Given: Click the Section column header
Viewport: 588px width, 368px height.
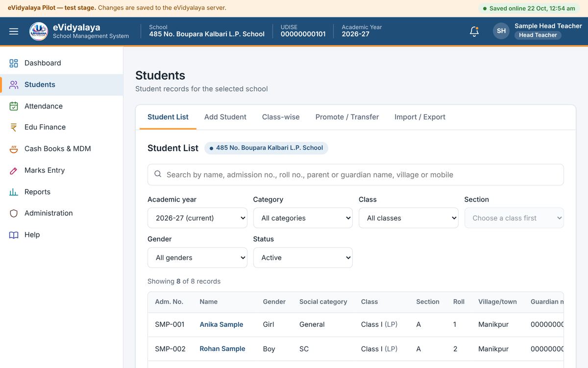Looking at the screenshot, I should pyautogui.click(x=428, y=302).
